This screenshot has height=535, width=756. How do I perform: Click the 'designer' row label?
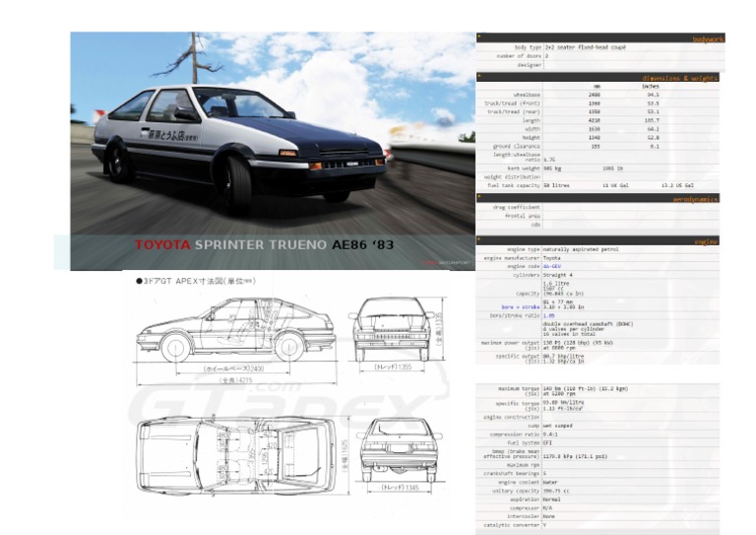[x=530, y=65]
